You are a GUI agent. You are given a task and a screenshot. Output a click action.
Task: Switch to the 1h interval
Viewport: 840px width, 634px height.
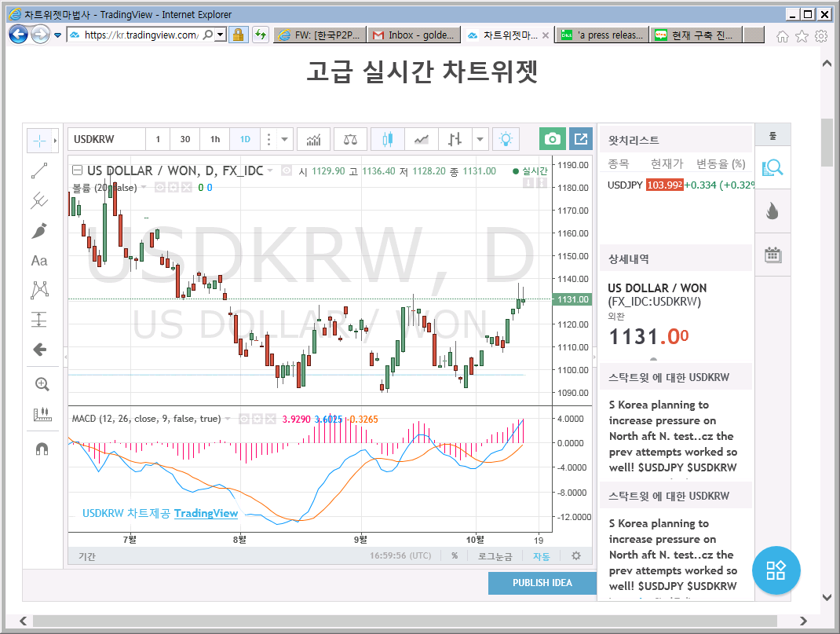[x=215, y=139]
